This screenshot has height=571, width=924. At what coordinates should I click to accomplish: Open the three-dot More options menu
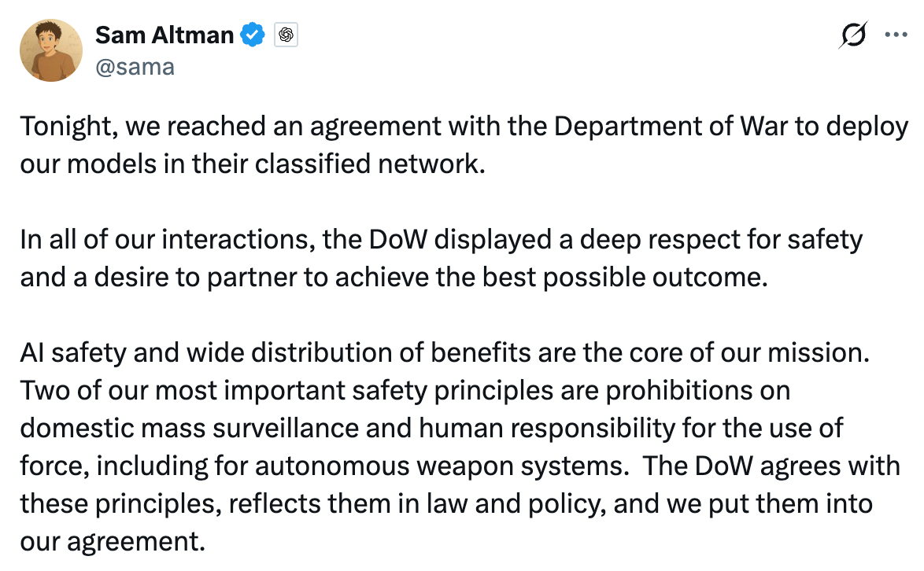pyautogui.click(x=897, y=35)
